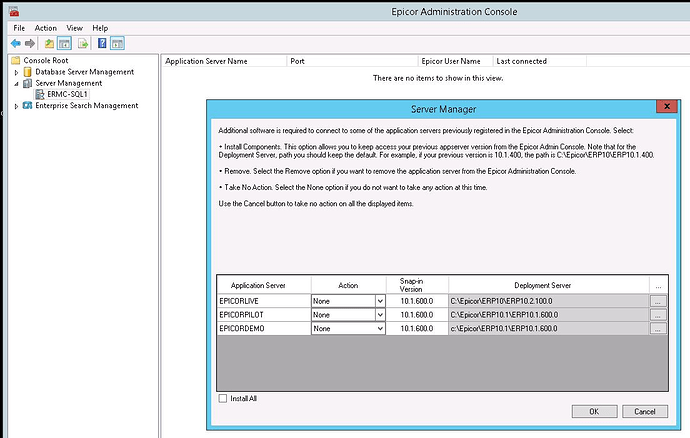Select the Database Server Management label
The image size is (690, 438).
click(x=84, y=72)
